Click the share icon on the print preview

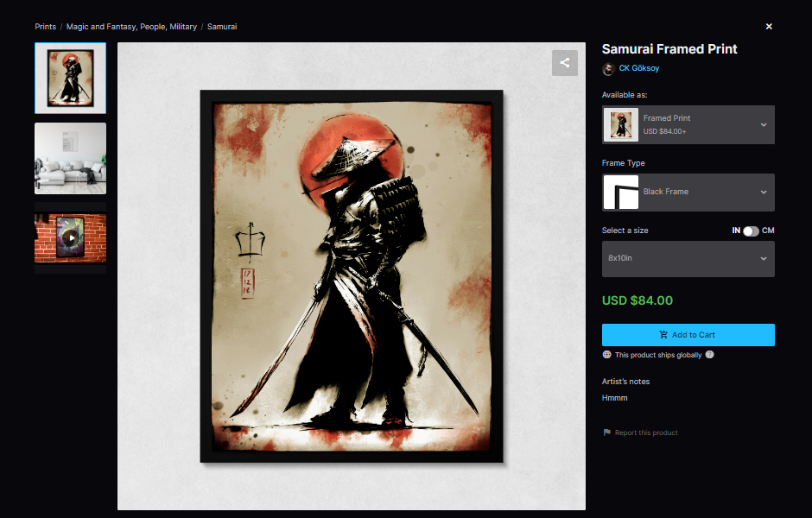pyautogui.click(x=564, y=63)
